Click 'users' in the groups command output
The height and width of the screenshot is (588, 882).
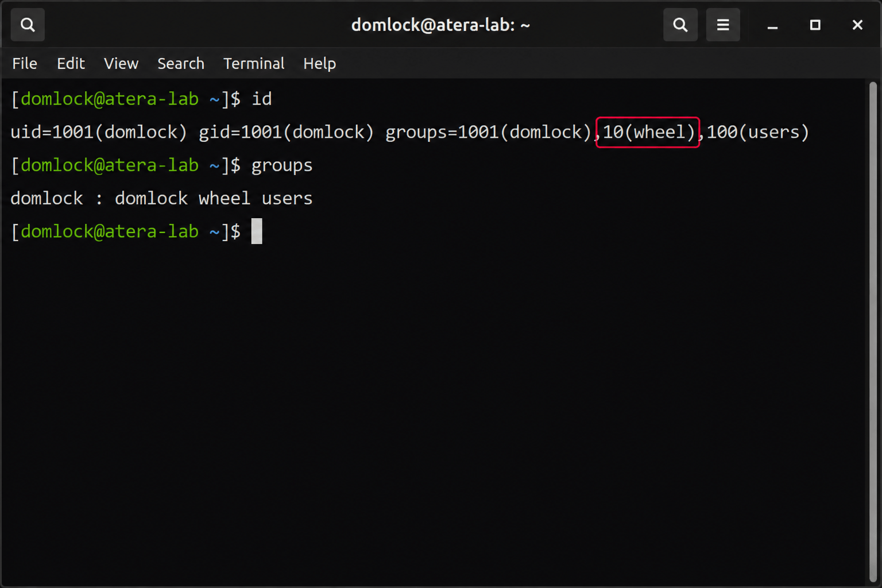(x=287, y=199)
